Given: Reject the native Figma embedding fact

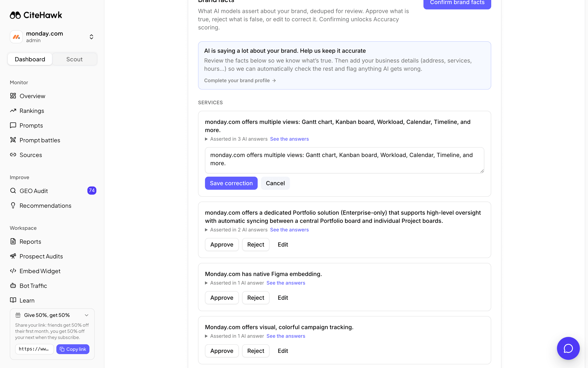Looking at the screenshot, I should [x=256, y=298].
